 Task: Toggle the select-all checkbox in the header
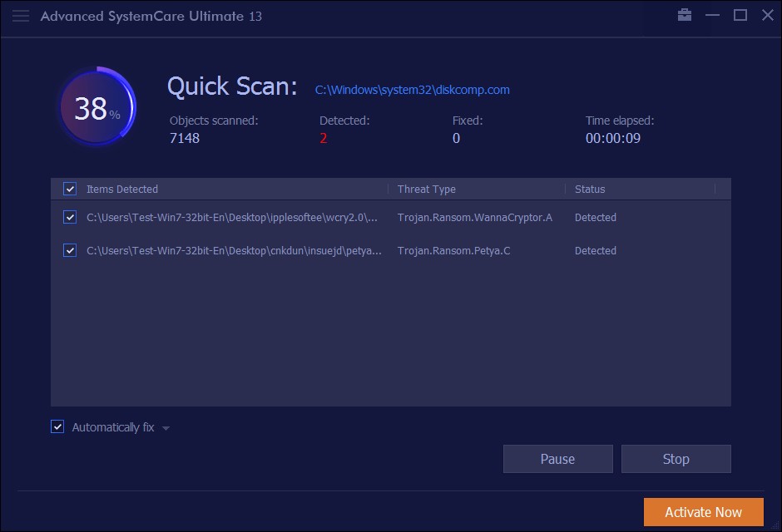(70, 189)
